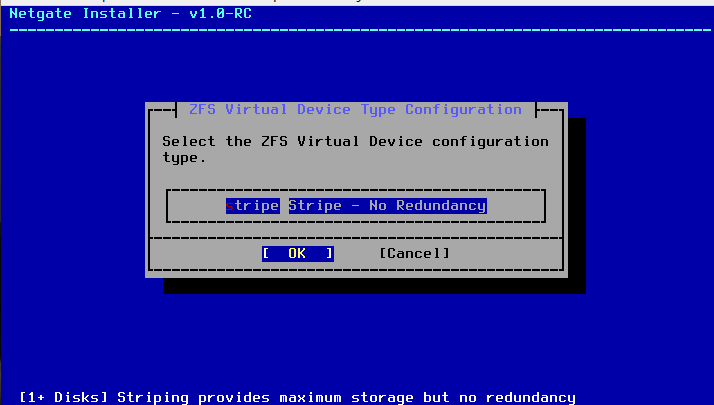Screen dimensions: 714x405
Task: Click the "[1+ Disks]" label in the help line
Action: click(63, 397)
